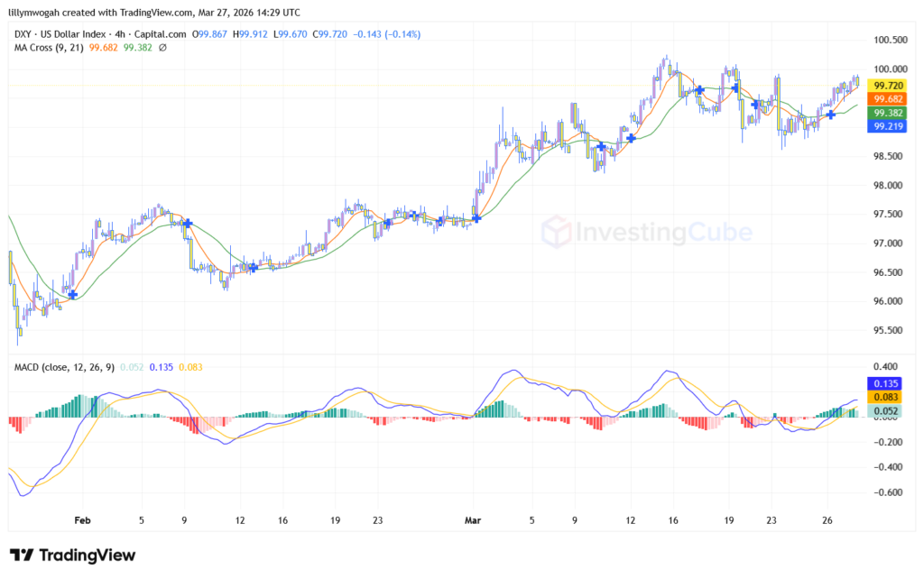The image size is (924, 579).
Task: Click the MA cross marker near Feb 9
Action: [x=189, y=223]
